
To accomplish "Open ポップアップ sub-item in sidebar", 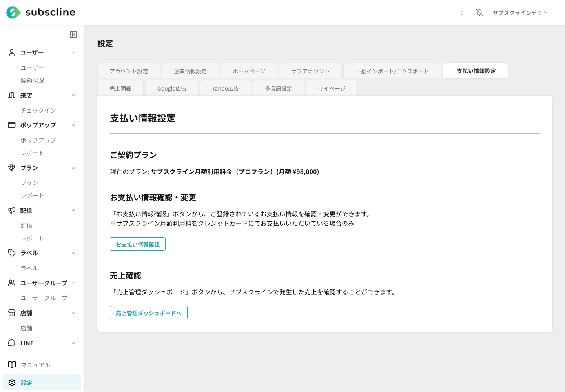I will tap(38, 140).
